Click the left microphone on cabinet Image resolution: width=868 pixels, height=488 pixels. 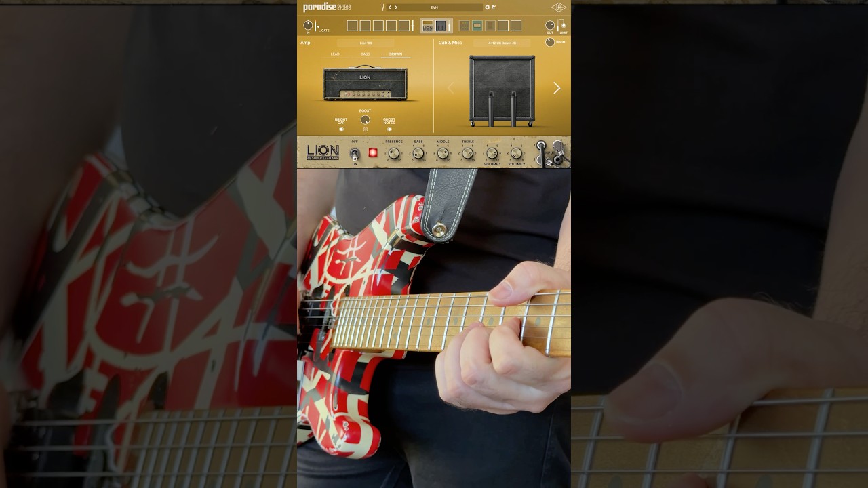click(490, 108)
